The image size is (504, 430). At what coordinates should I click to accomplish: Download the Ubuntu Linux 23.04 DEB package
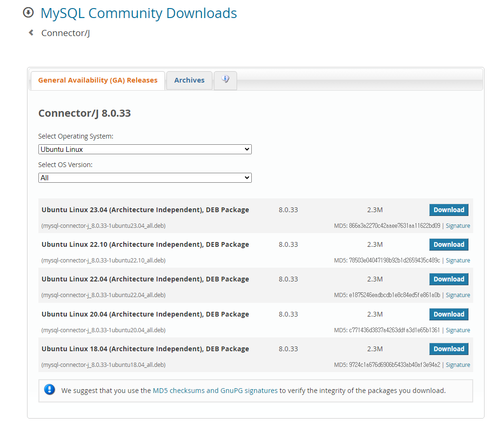click(449, 210)
